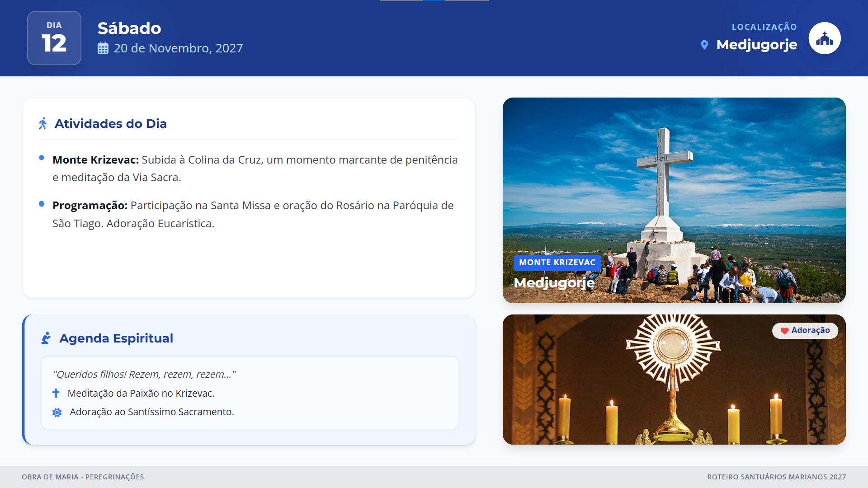Click the Agenda Espiritual heading

[x=116, y=338]
